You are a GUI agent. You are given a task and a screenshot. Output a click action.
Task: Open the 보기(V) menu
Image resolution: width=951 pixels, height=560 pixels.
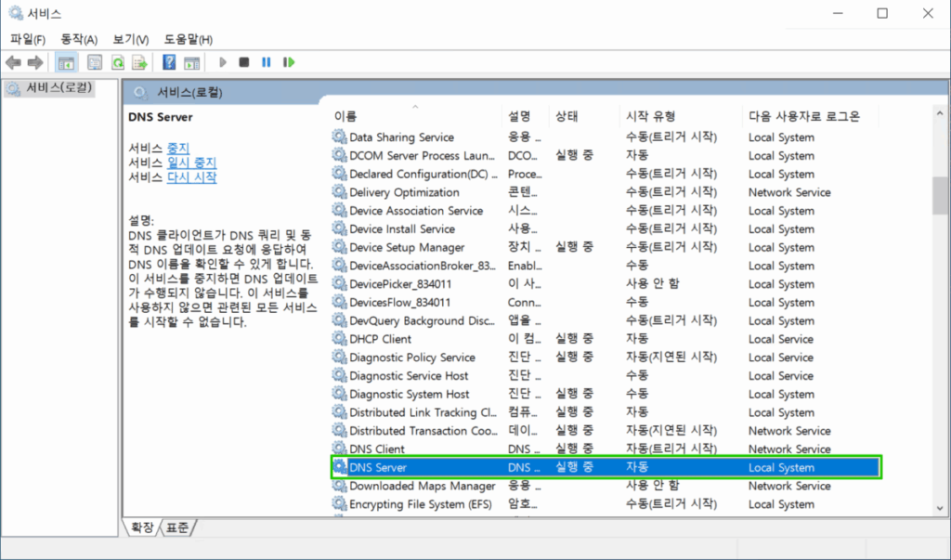(131, 39)
